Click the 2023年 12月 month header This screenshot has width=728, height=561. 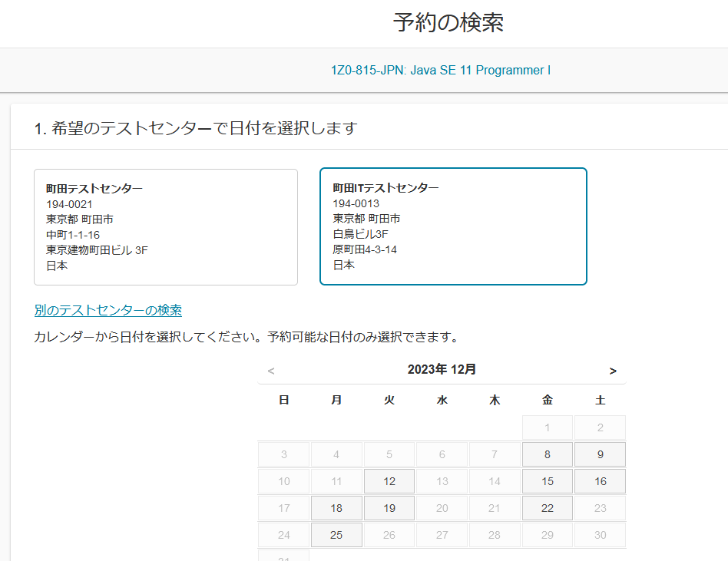442,369
